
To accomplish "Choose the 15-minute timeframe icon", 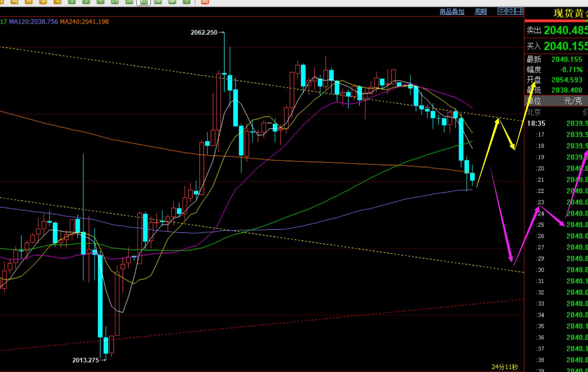I will click(x=115, y=1).
